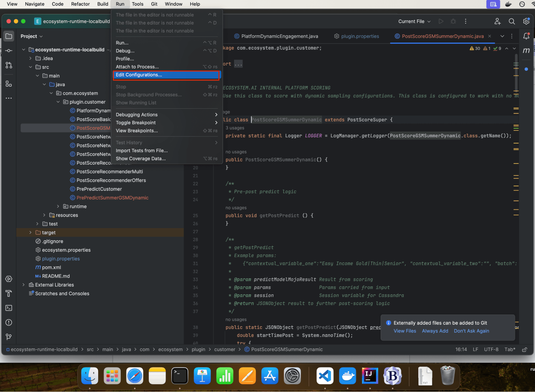This screenshot has height=392, width=535.
Task: Open Notifications via the bell icon
Action: tap(526, 36)
